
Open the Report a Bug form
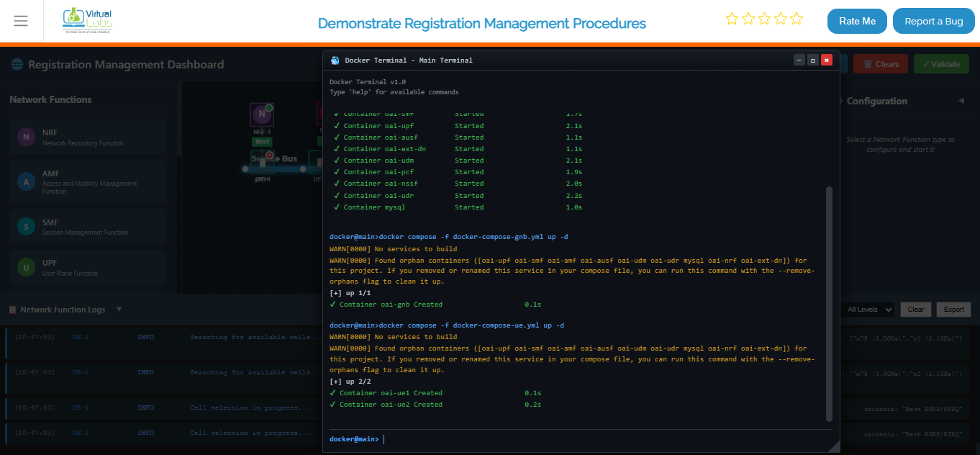(933, 21)
